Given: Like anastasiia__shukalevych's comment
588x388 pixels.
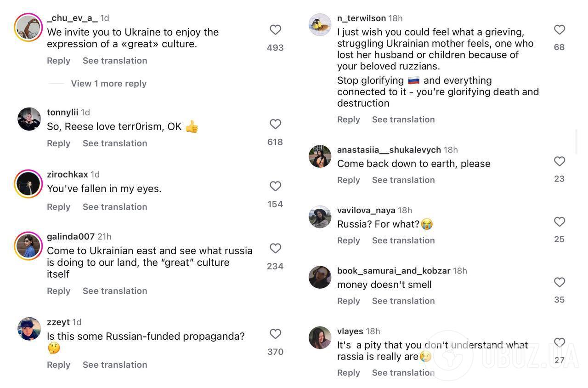Looking at the screenshot, I should 559,161.
